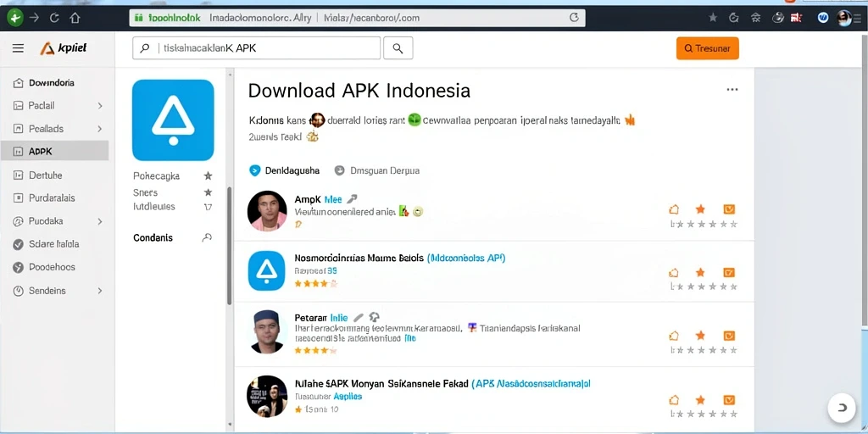Click the orange square icon in AmpK Mee row
868x434 pixels.
[x=729, y=209]
